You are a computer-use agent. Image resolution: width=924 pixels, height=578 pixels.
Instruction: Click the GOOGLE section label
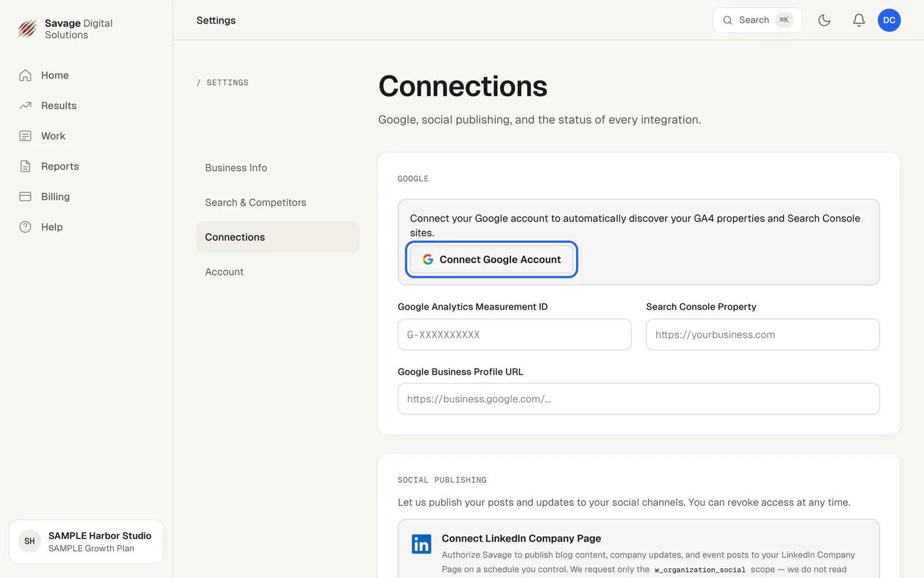(x=413, y=179)
